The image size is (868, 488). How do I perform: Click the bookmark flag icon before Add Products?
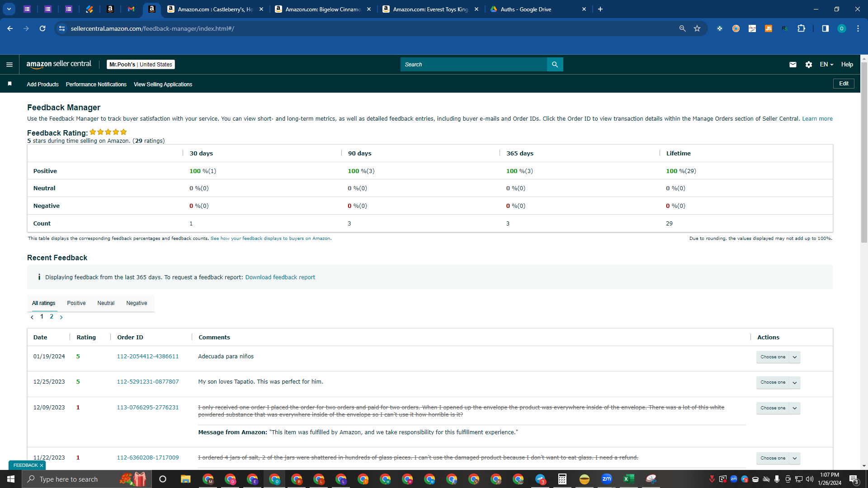click(x=9, y=84)
